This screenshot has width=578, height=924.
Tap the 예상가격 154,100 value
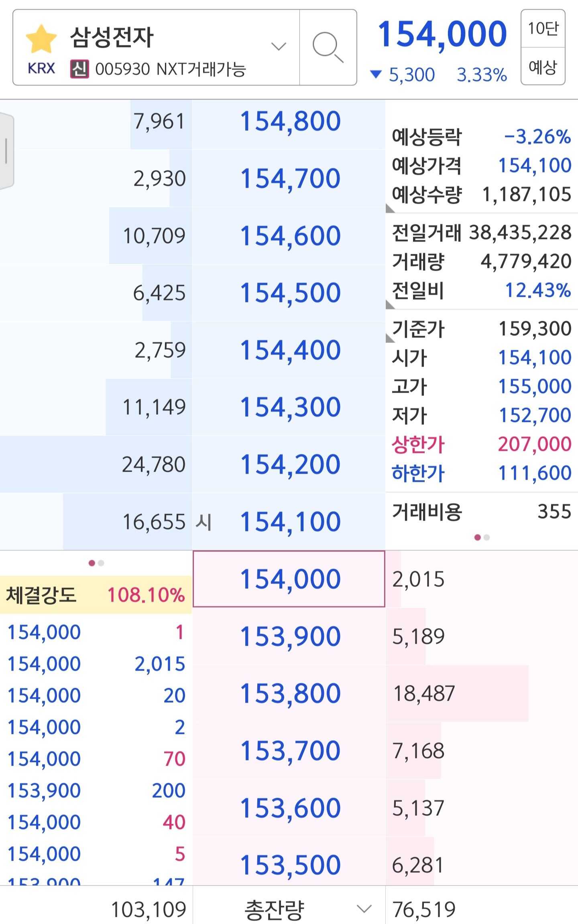point(535,165)
